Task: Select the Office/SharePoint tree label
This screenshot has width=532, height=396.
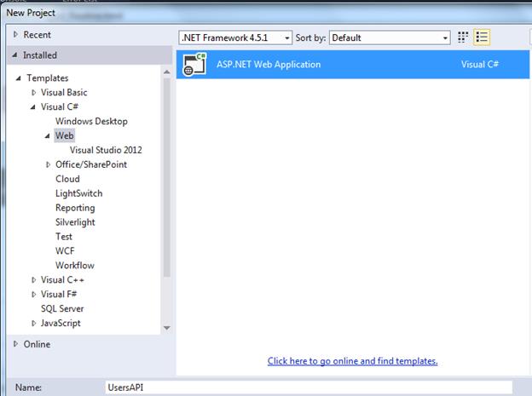Action: (91, 164)
